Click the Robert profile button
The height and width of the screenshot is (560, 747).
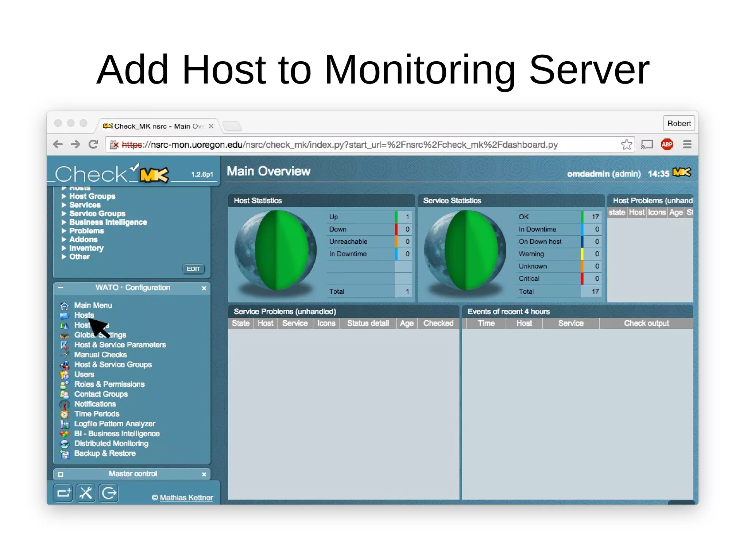[679, 123]
